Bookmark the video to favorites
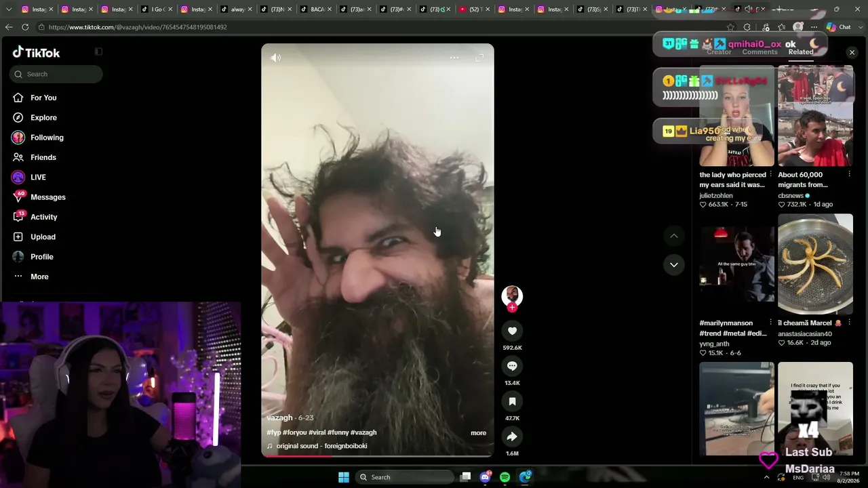 (x=512, y=401)
